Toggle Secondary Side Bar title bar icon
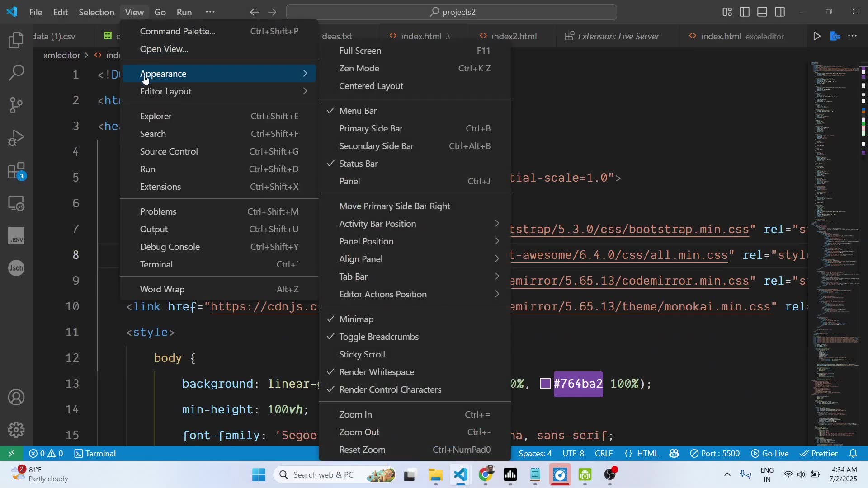Viewport: 868px width, 488px height. [x=780, y=12]
